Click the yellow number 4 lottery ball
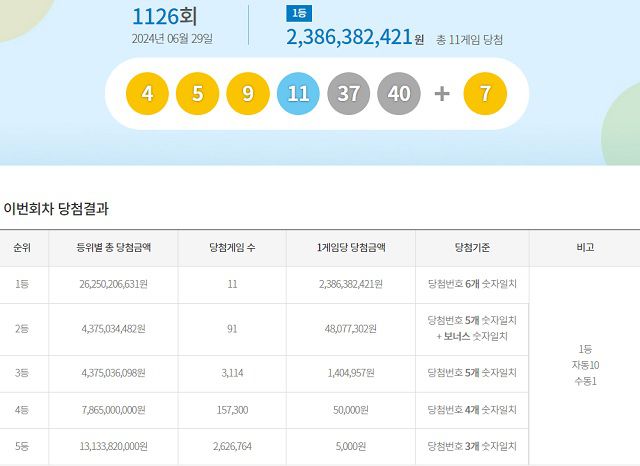Viewport: 640px width, 466px height. pos(148,94)
